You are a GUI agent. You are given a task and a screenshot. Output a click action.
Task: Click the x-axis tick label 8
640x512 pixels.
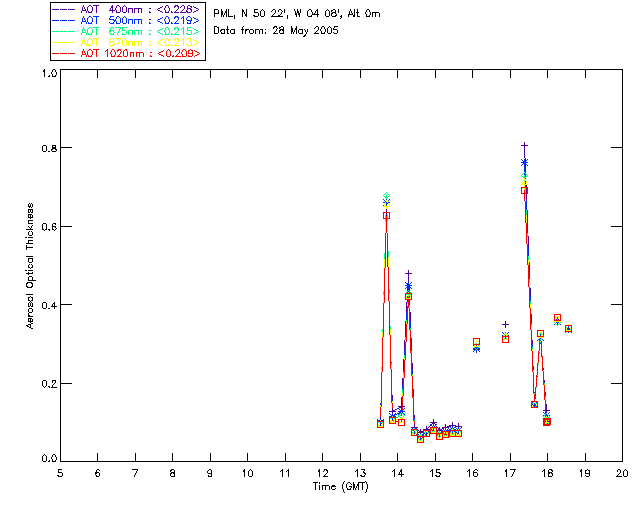pyautogui.click(x=173, y=473)
